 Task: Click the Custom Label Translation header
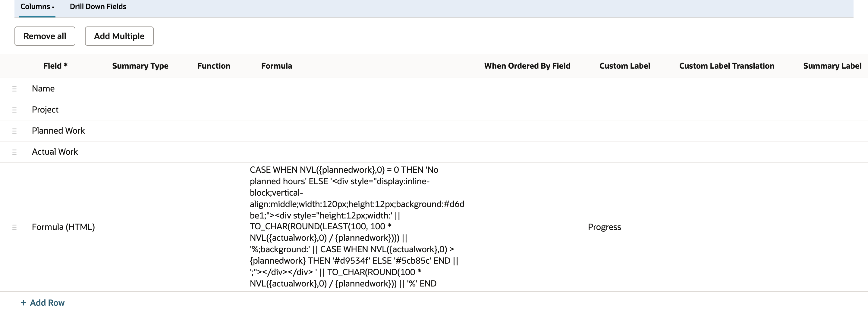tap(727, 66)
